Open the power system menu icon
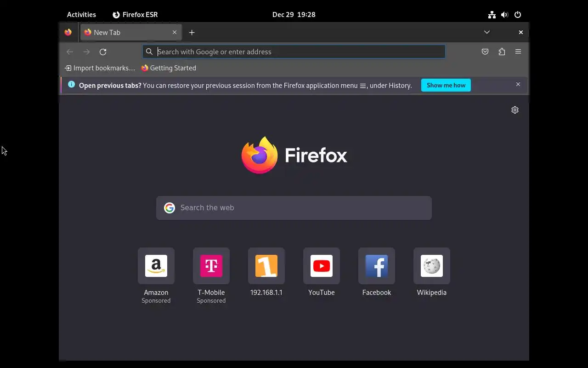 coord(518,15)
